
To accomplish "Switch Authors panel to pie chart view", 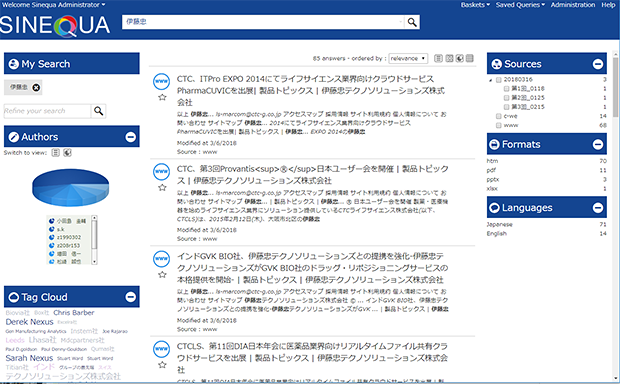I will [x=67, y=153].
